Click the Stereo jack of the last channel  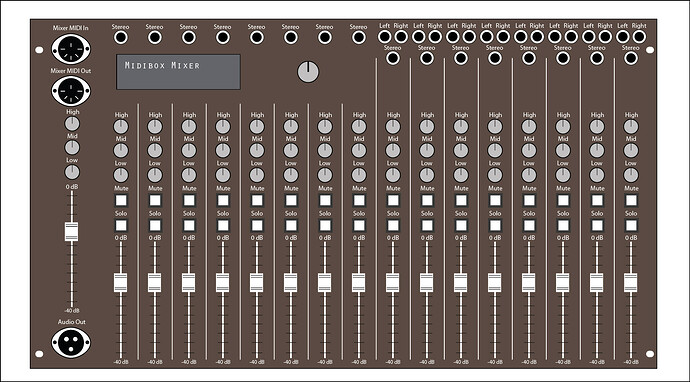coord(631,58)
